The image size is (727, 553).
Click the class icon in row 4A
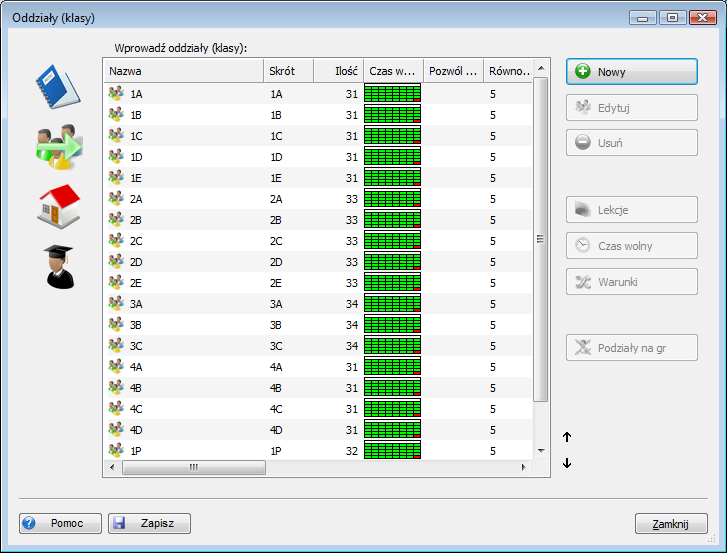tap(116, 366)
